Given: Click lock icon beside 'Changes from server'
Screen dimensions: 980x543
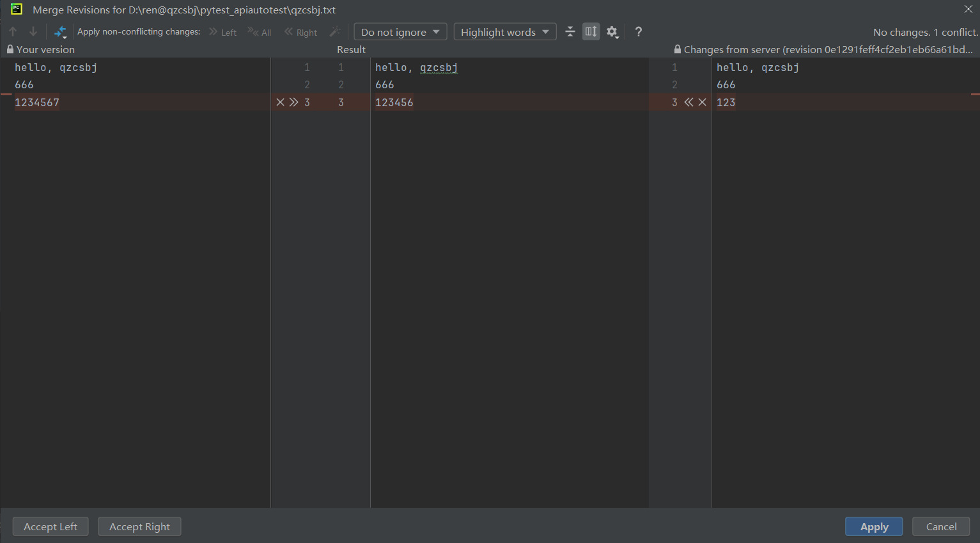Looking at the screenshot, I should (x=678, y=49).
